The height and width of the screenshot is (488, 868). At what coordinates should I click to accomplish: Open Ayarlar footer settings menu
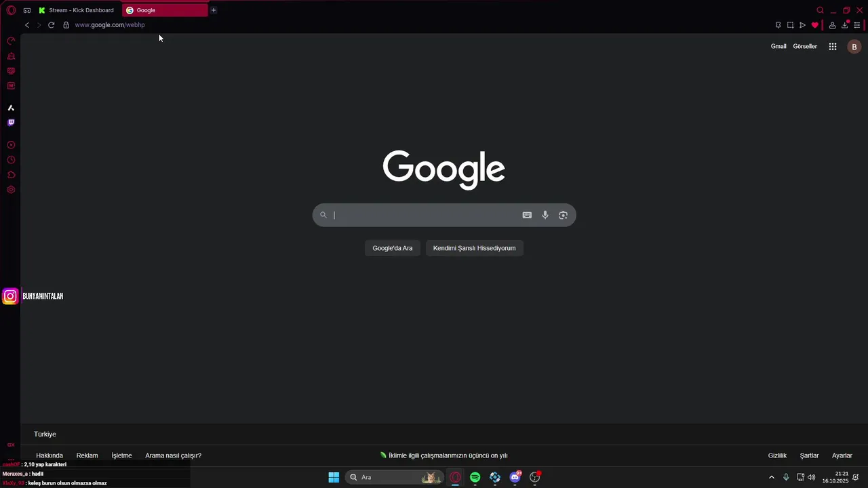pos(842,455)
